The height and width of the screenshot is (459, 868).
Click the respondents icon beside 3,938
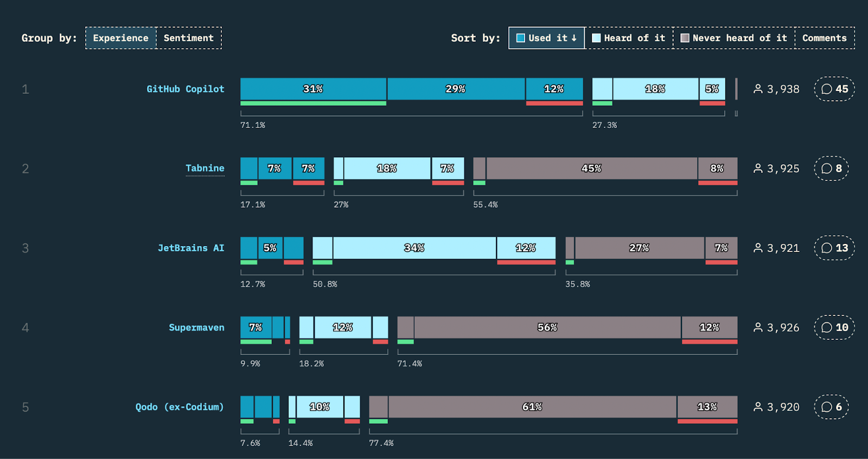pos(758,89)
